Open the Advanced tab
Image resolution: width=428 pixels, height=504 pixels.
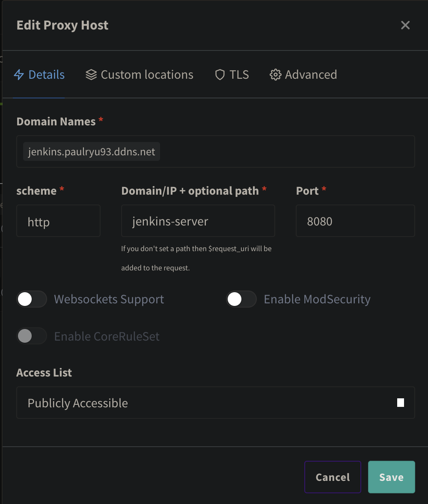(311, 75)
